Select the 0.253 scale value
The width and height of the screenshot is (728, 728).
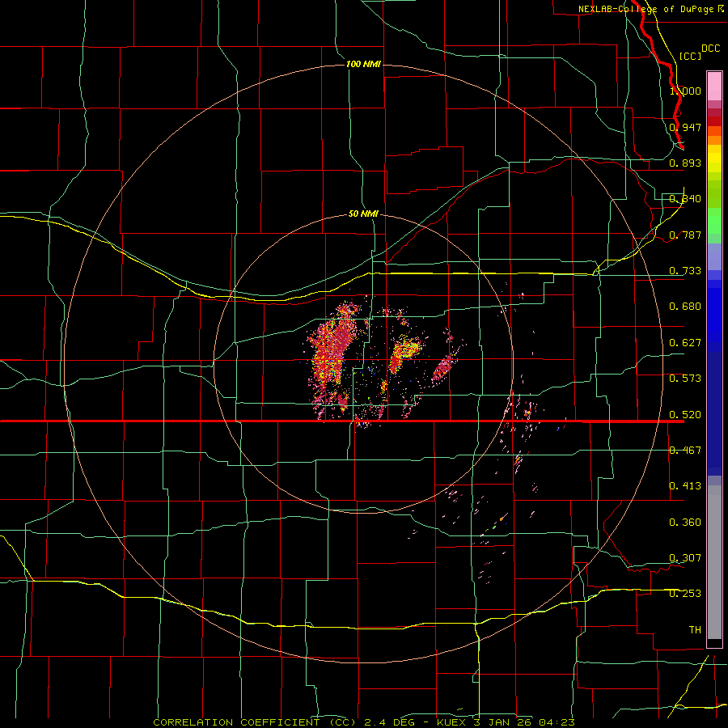coord(685,594)
